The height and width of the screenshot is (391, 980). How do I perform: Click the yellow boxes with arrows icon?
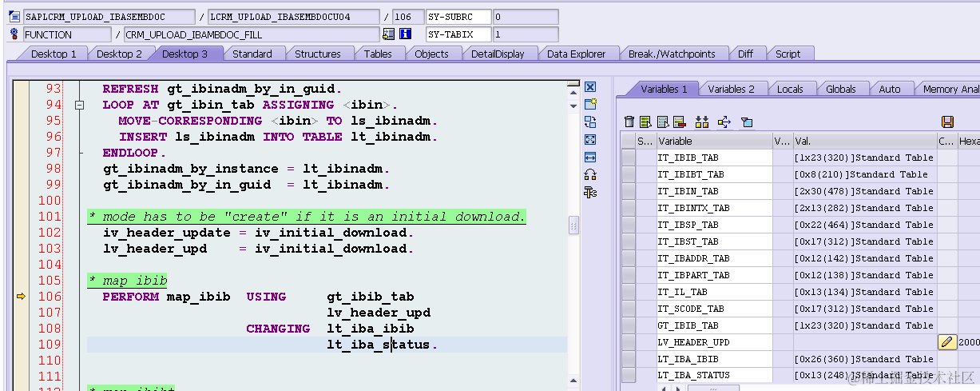point(702,122)
